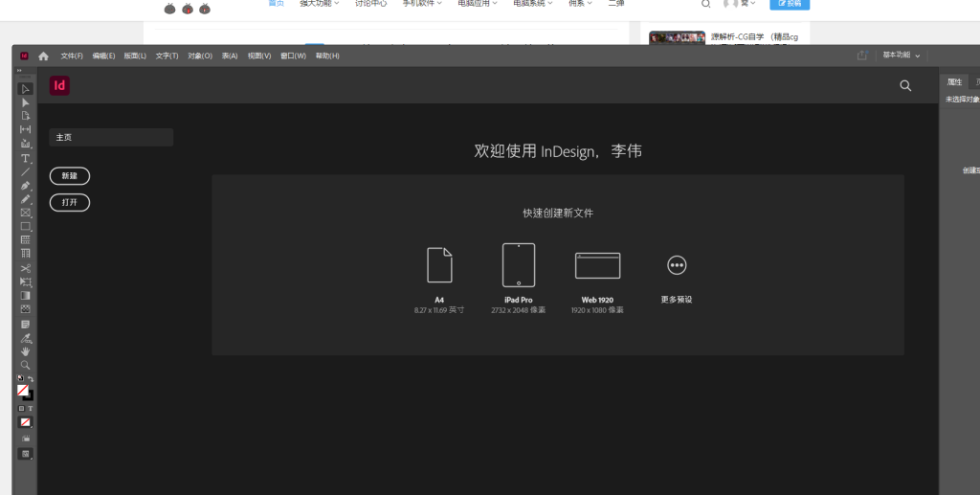Expand the tools panel double arrows
980x495 pixels.
click(x=19, y=71)
